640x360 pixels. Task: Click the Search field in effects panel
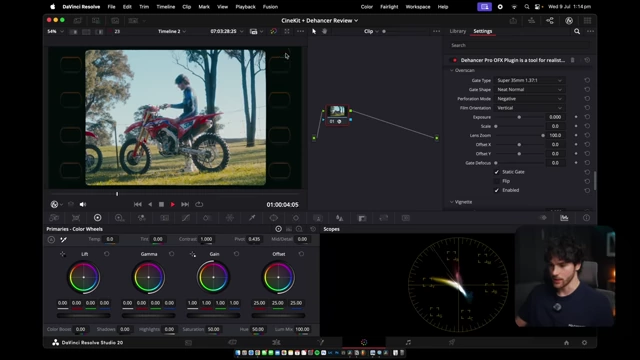point(519,45)
